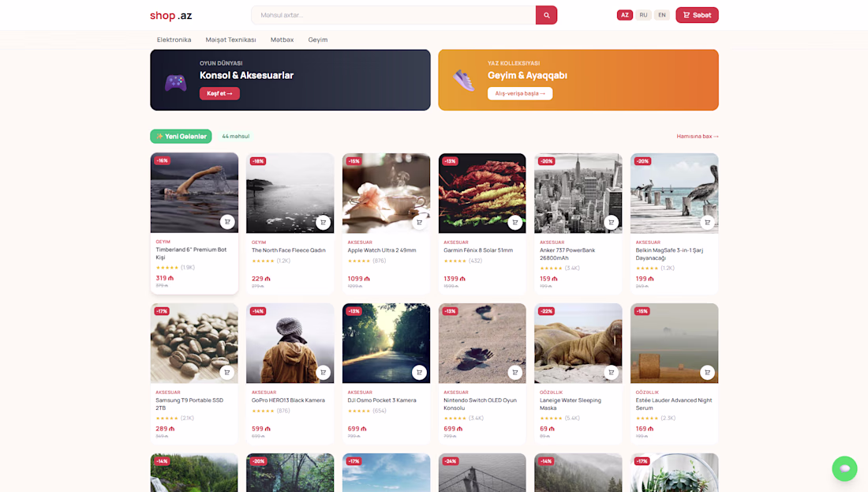
Task: Click the Konsol & Aksesuarlar banner heading
Action: pos(246,75)
